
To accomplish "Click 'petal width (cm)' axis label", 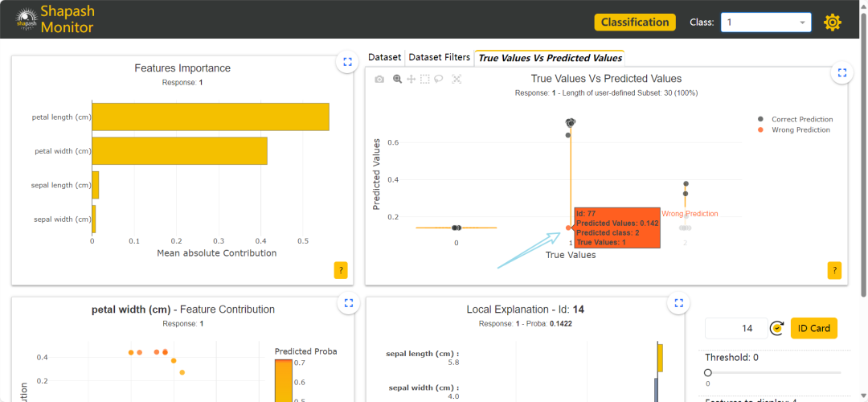I will tap(62, 150).
